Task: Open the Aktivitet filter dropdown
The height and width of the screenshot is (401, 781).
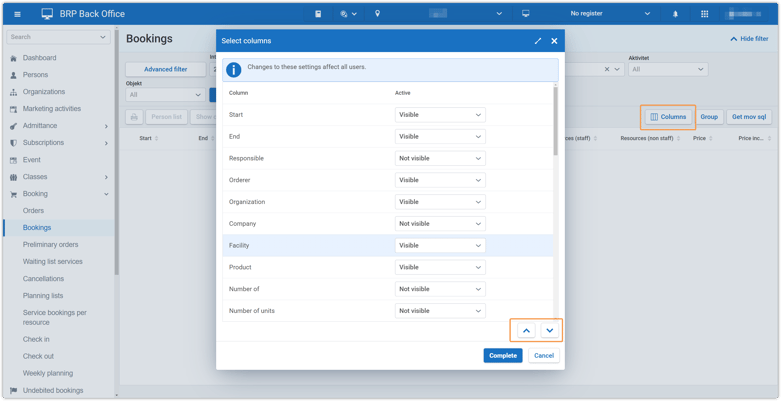Action: click(x=668, y=69)
